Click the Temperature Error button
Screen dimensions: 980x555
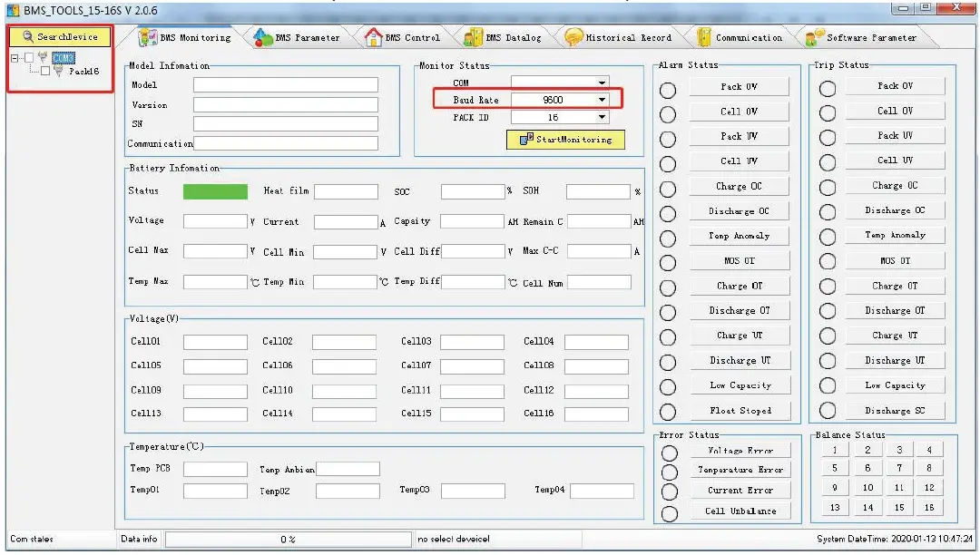coord(740,470)
